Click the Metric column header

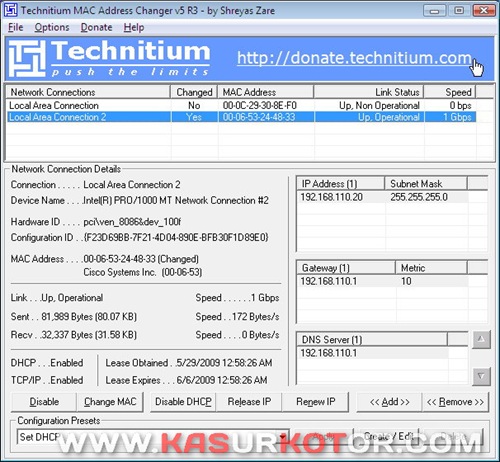(x=432, y=268)
